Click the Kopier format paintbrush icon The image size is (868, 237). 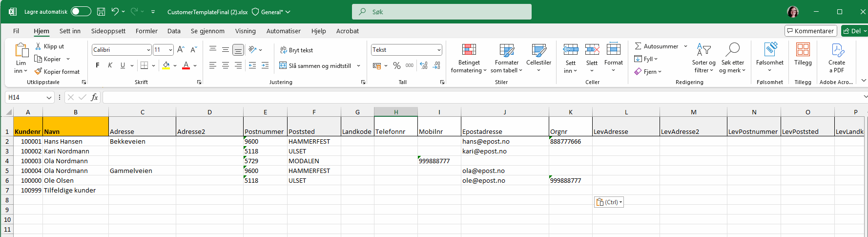[38, 71]
